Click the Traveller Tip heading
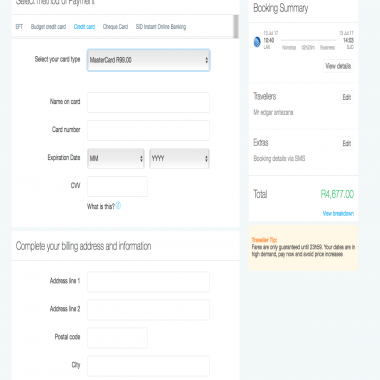 pyautogui.click(x=264, y=240)
